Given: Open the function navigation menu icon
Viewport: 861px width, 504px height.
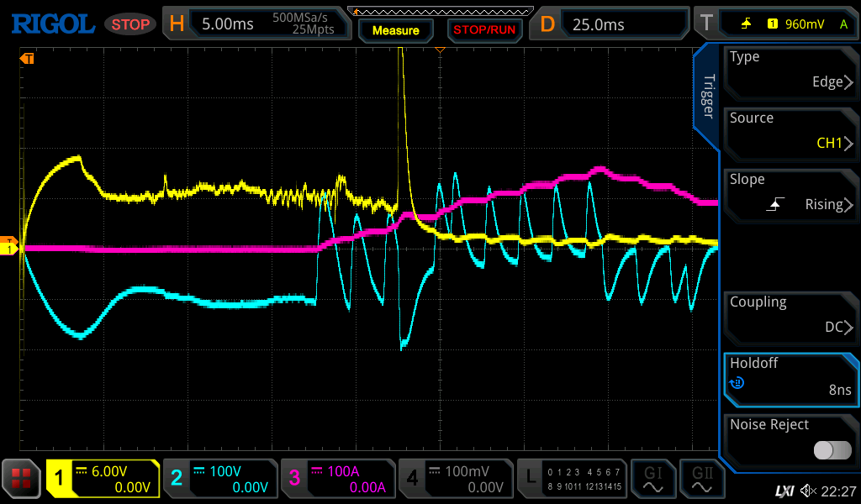Looking at the screenshot, I should (21, 479).
